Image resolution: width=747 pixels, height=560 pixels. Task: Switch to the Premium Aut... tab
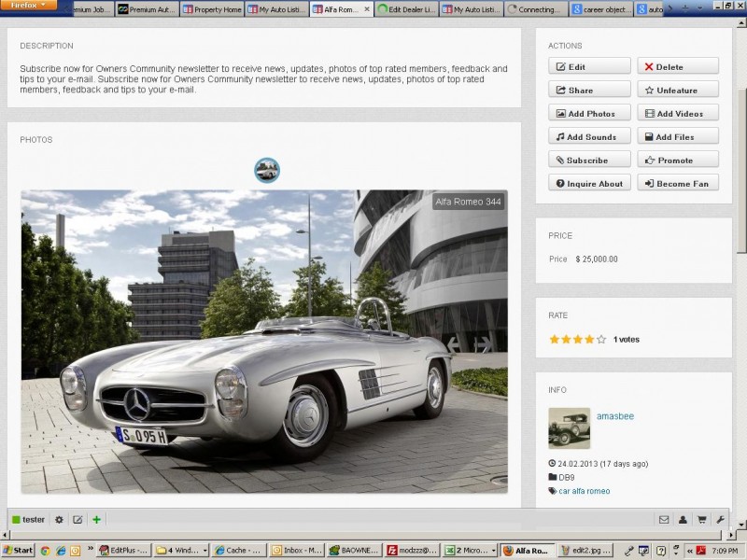pyautogui.click(x=148, y=9)
